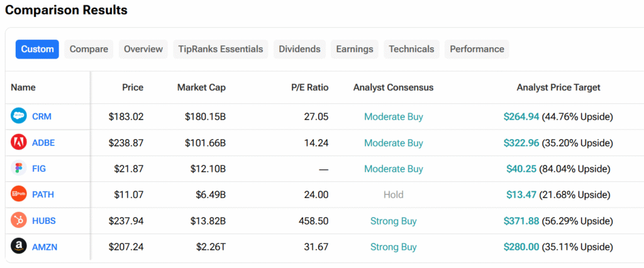The height and width of the screenshot is (268, 644).
Task: Open the Performance tab
Action: 477,49
